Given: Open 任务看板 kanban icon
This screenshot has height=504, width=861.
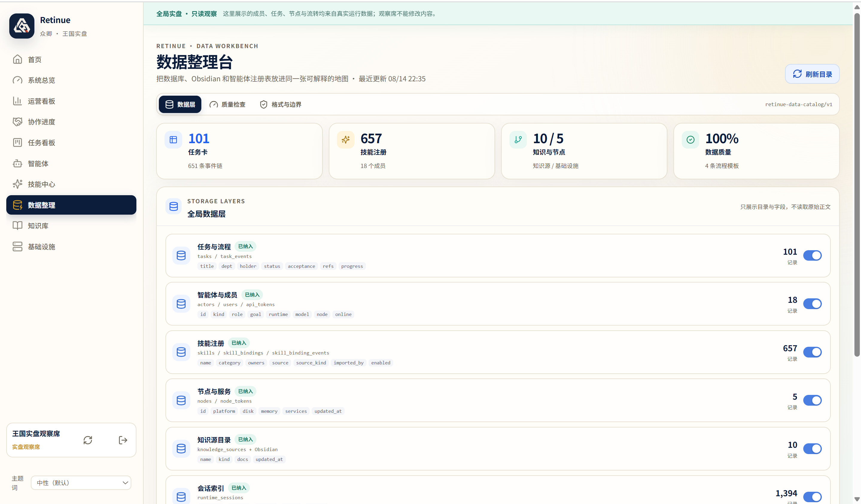Looking at the screenshot, I should click(x=17, y=143).
